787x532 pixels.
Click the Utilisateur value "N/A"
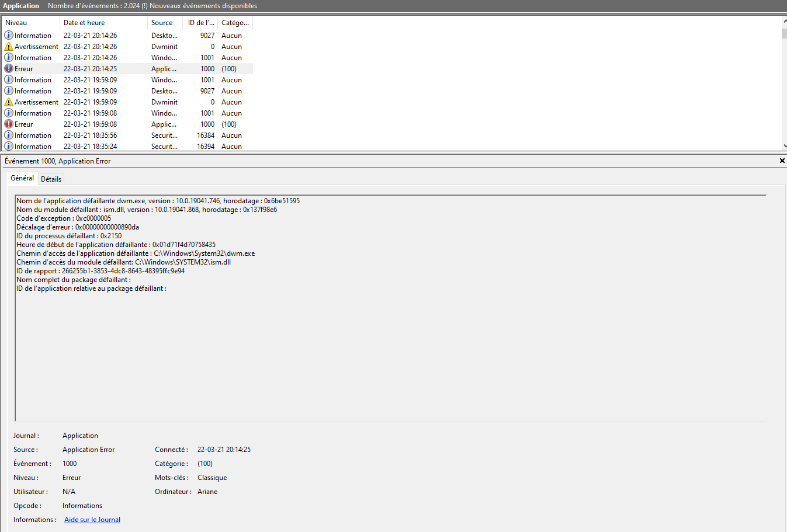(69, 492)
